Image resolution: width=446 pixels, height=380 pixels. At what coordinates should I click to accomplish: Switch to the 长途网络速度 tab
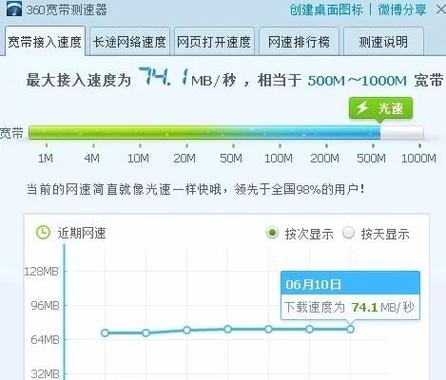pyautogui.click(x=129, y=42)
